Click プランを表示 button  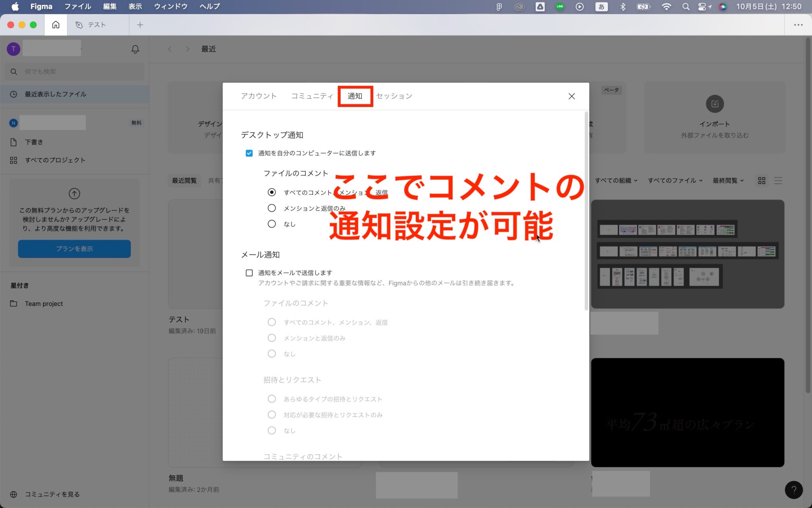pos(75,249)
